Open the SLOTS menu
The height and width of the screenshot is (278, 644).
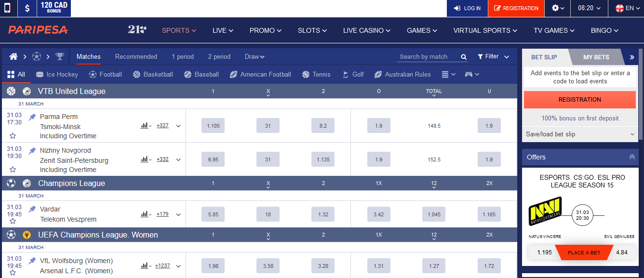(312, 30)
